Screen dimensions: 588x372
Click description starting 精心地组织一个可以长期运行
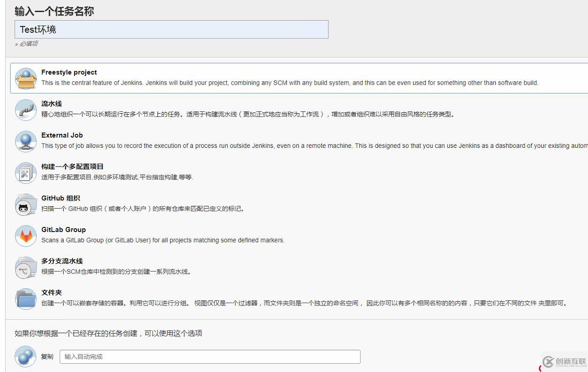248,114
